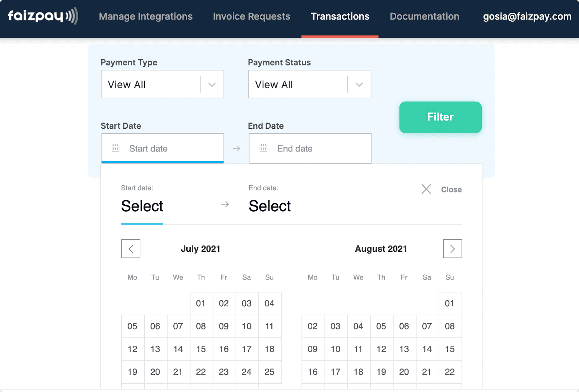Click the calendar icon in Start date field
The height and width of the screenshot is (392, 579).
tap(115, 148)
